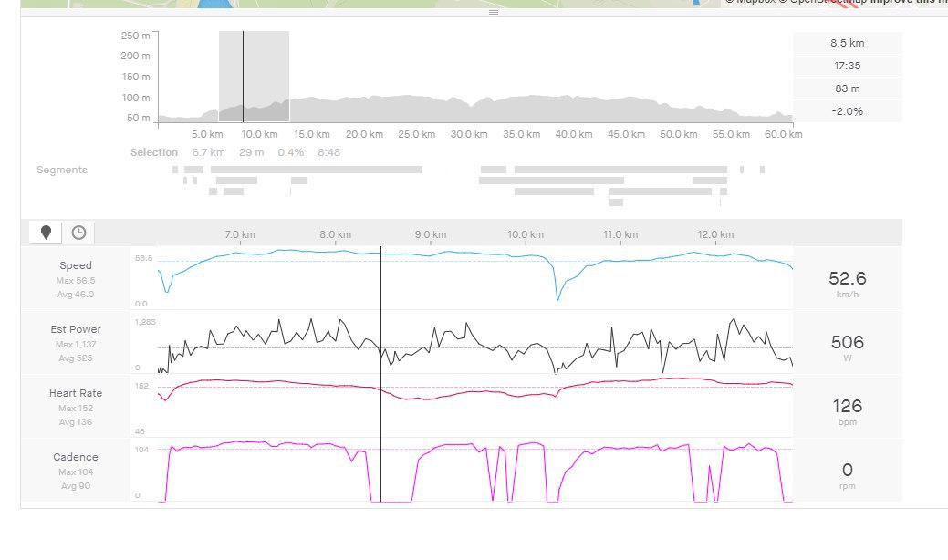This screenshot has height=560, width=948.
Task: Click the 15.0 km elevation axis label
Action: tap(312, 134)
